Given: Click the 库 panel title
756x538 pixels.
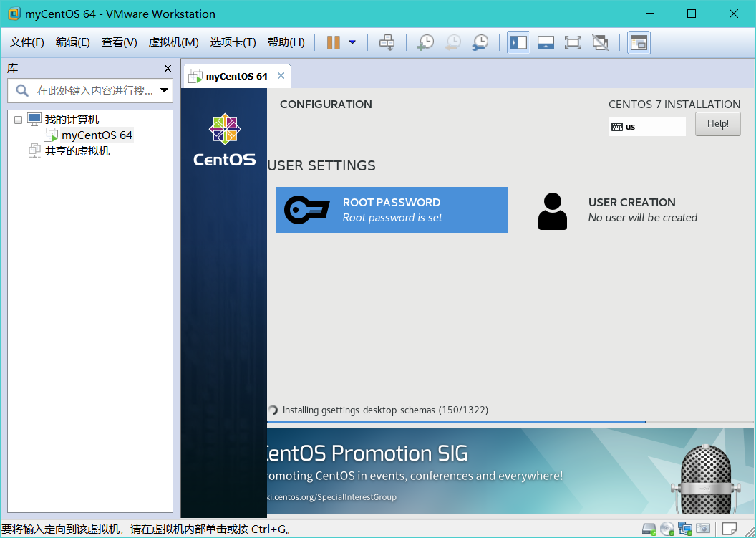Looking at the screenshot, I should (x=13, y=69).
